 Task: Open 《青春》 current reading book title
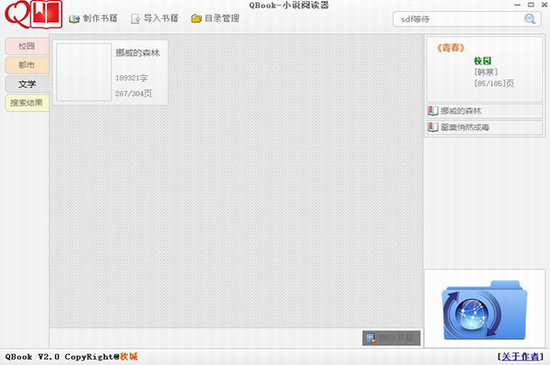451,48
